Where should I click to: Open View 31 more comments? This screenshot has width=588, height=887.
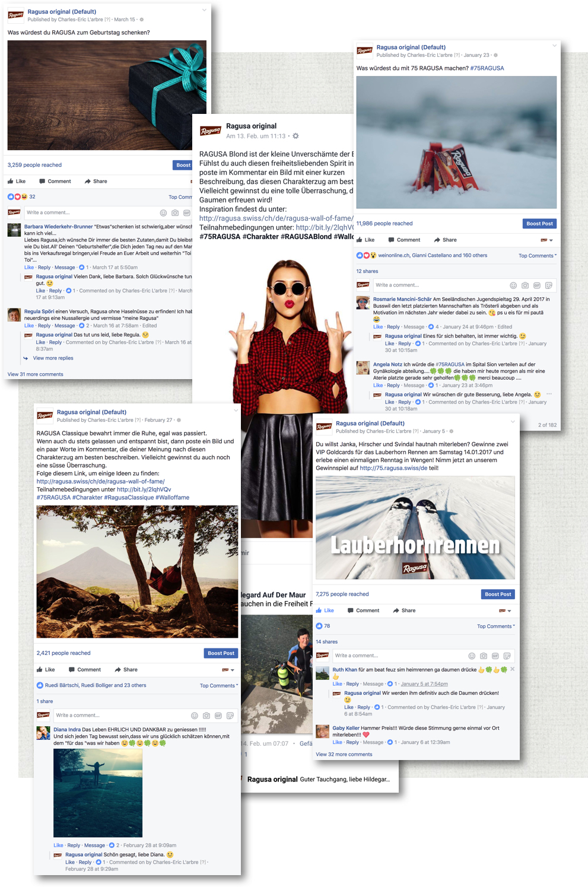tap(35, 374)
